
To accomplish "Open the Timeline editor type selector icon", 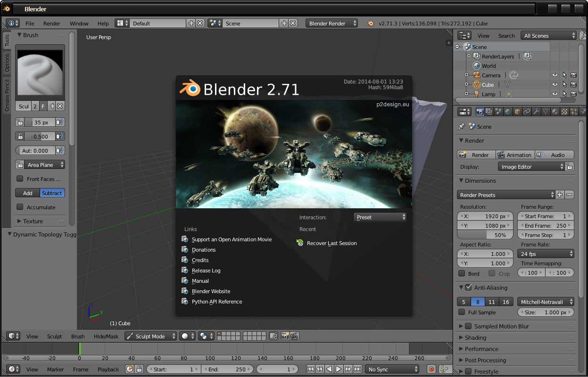I will coord(14,369).
